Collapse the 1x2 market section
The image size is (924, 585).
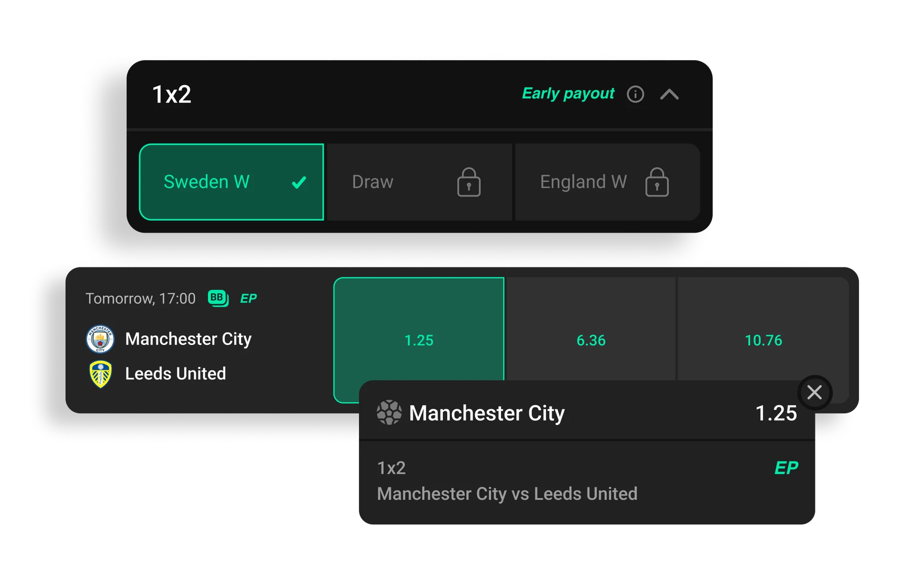[x=669, y=94]
